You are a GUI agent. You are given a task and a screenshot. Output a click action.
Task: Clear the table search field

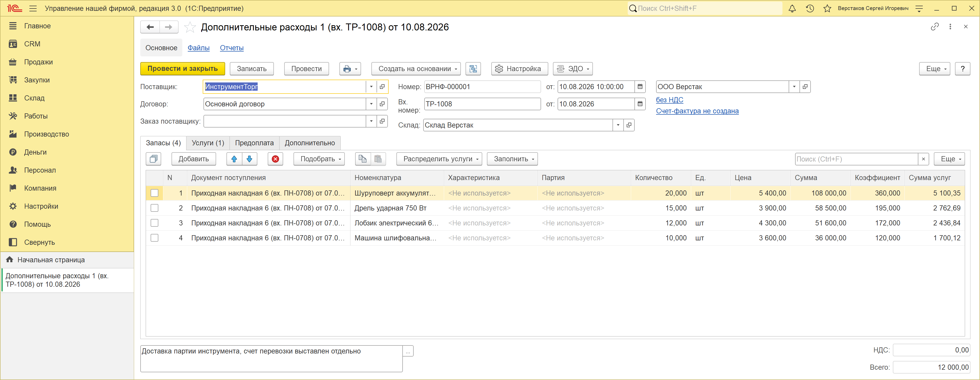coord(923,159)
